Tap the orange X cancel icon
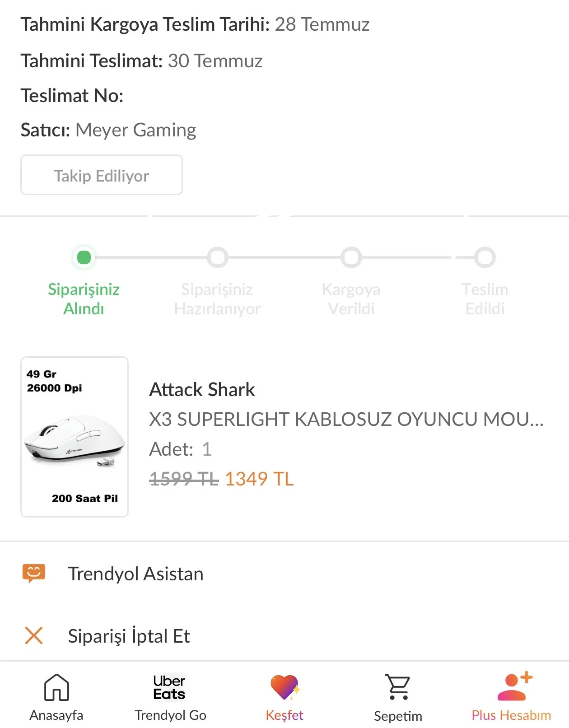 34,635
